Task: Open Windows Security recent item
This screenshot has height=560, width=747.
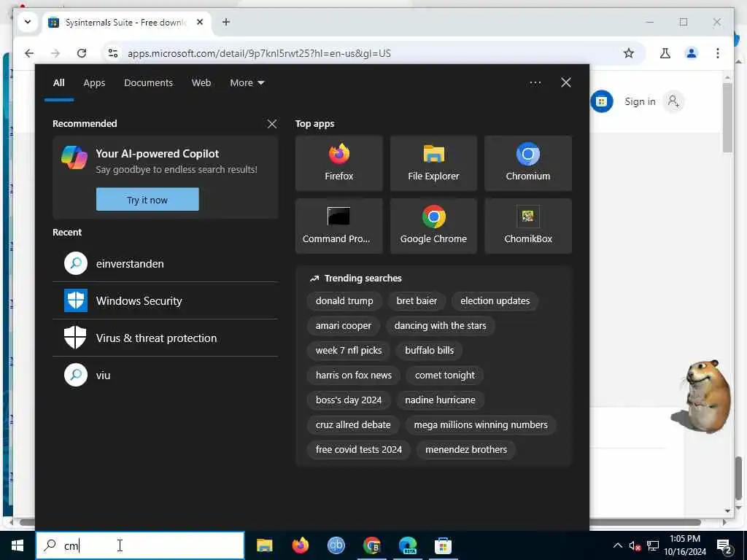Action: point(166,301)
